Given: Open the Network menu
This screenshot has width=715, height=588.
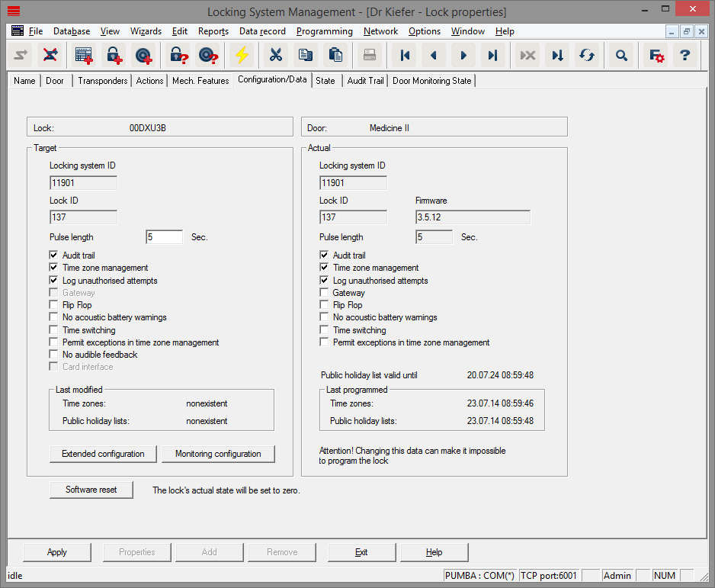Looking at the screenshot, I should pyautogui.click(x=380, y=31).
